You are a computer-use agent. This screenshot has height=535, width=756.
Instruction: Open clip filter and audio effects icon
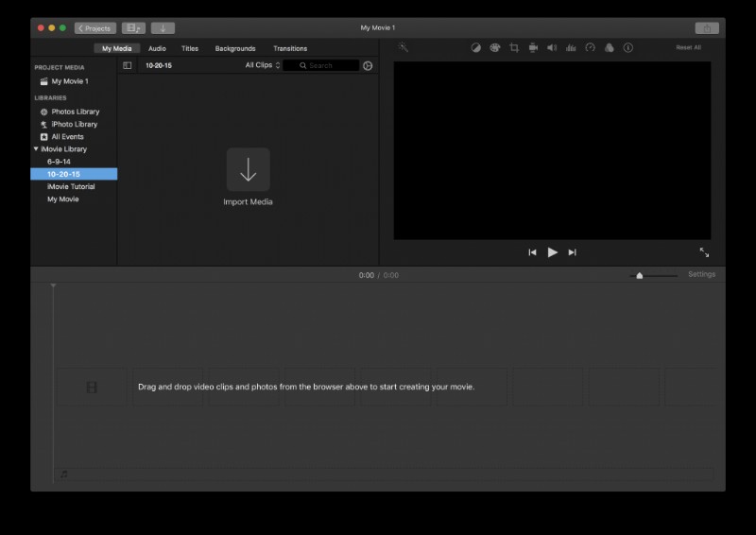tap(609, 47)
